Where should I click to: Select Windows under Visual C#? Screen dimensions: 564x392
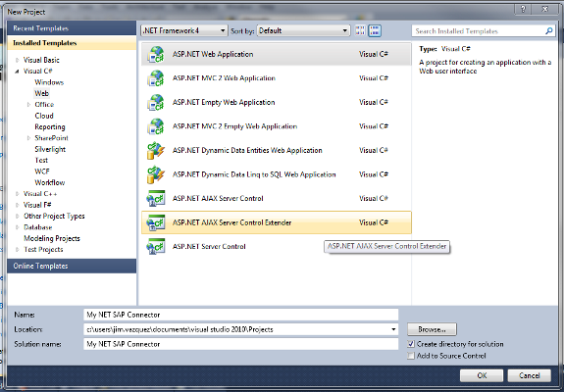click(49, 82)
